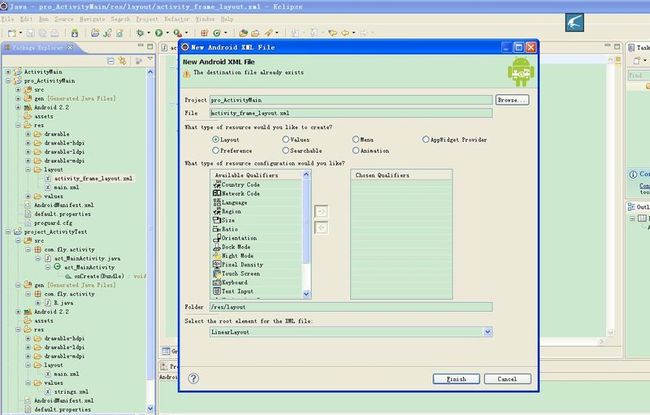Collapse the pro_ActivityMain project node
Image resolution: width=650 pixels, height=415 pixels.
(x=8, y=80)
